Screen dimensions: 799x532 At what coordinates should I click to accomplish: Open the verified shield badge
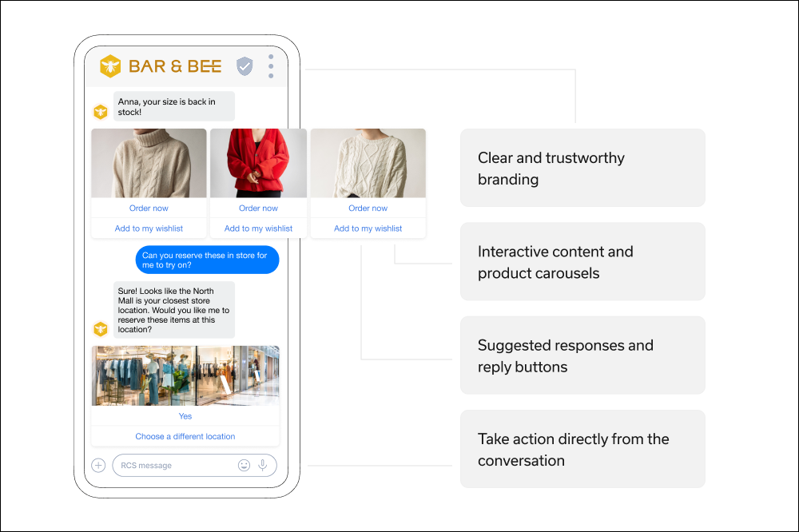[x=244, y=66]
